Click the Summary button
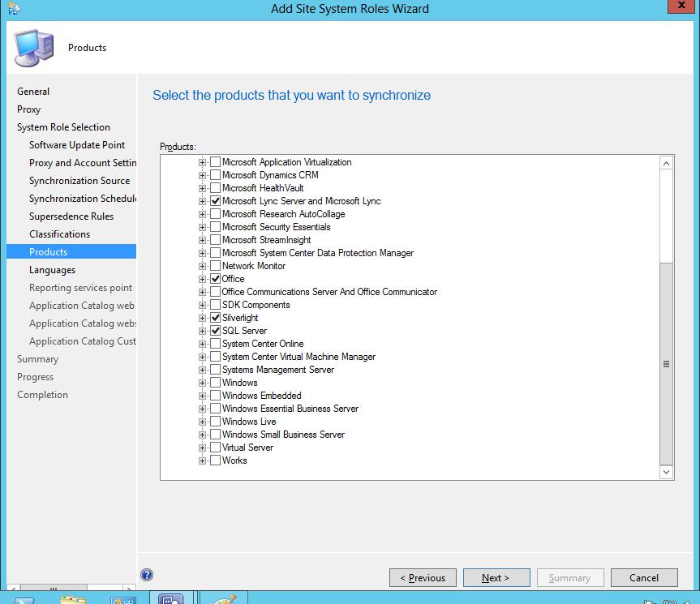This screenshot has width=700, height=604. tap(570, 578)
